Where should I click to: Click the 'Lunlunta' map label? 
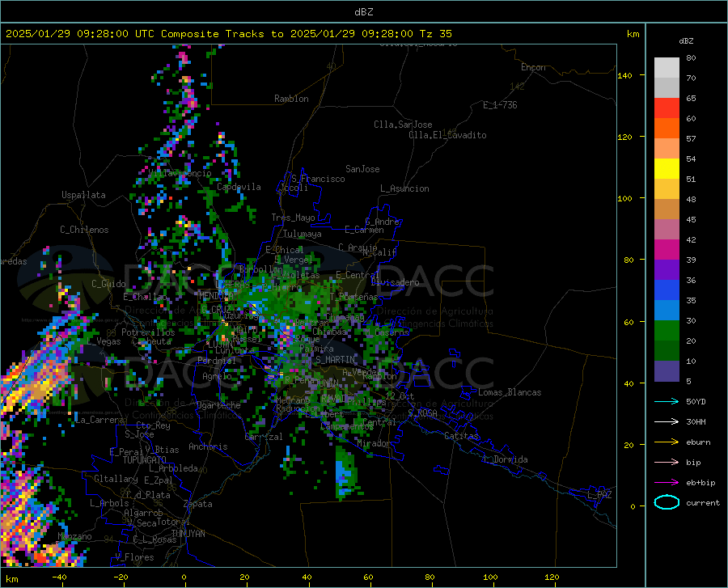[235, 350]
